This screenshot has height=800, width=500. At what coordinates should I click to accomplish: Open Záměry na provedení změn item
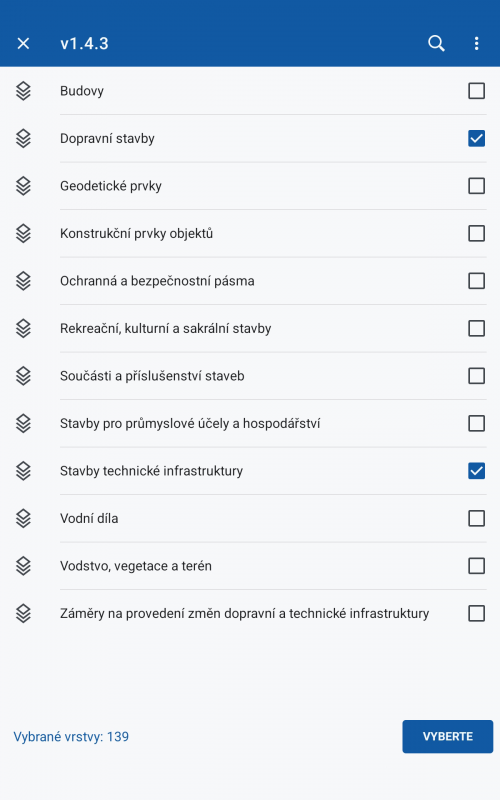click(244, 613)
